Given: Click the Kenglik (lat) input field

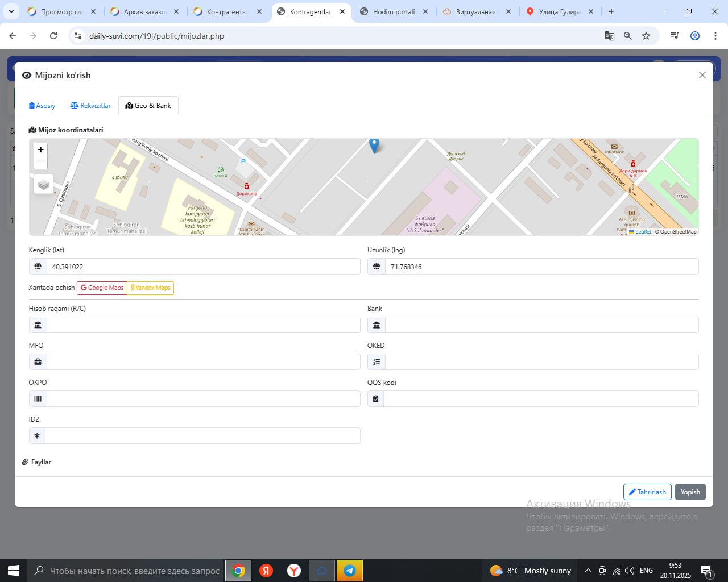Looking at the screenshot, I should 203,267.
